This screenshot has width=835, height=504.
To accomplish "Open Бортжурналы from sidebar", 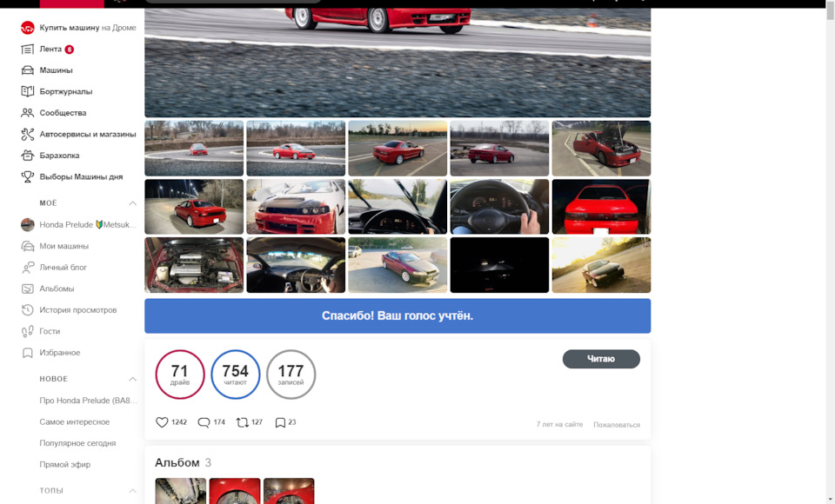I will point(65,91).
